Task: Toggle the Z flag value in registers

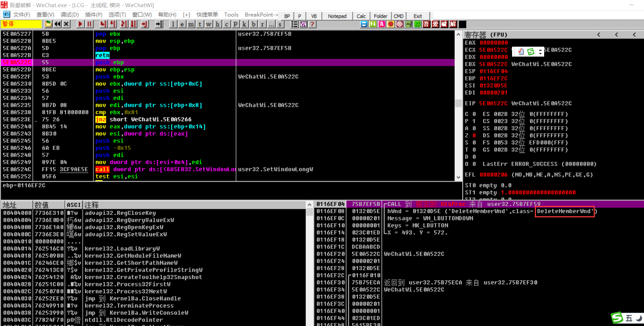Action: click(x=474, y=135)
